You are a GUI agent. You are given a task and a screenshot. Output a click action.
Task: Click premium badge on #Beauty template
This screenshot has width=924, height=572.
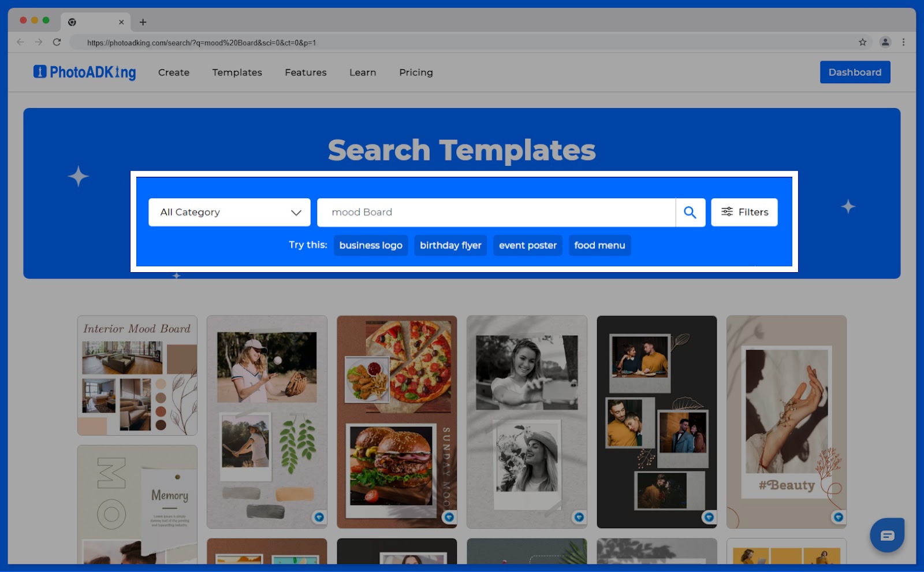click(839, 517)
